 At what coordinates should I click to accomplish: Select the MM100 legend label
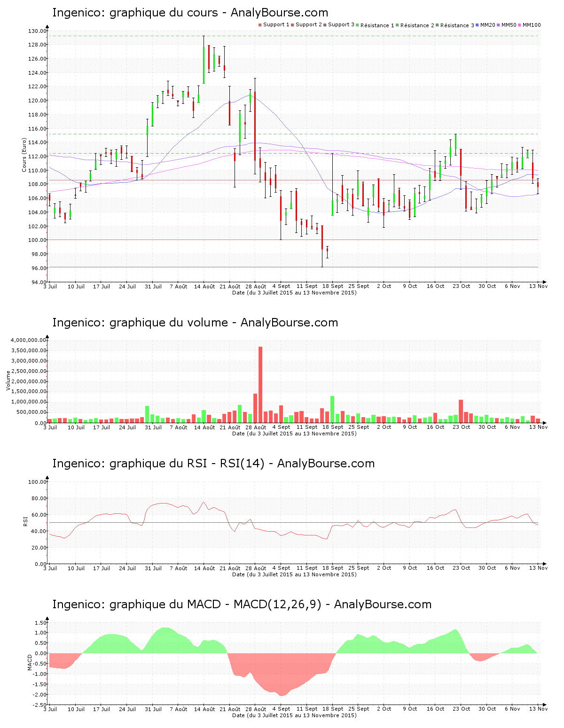coord(532,25)
